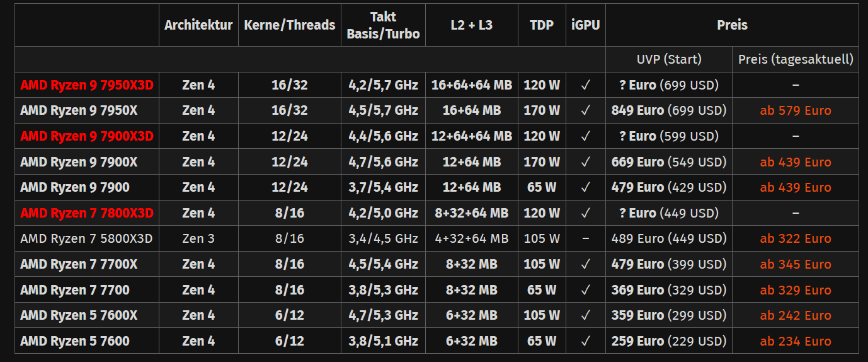This screenshot has width=868, height=362.
Task: Open the 'ab 322 Euro' price link
Action: [x=796, y=238]
